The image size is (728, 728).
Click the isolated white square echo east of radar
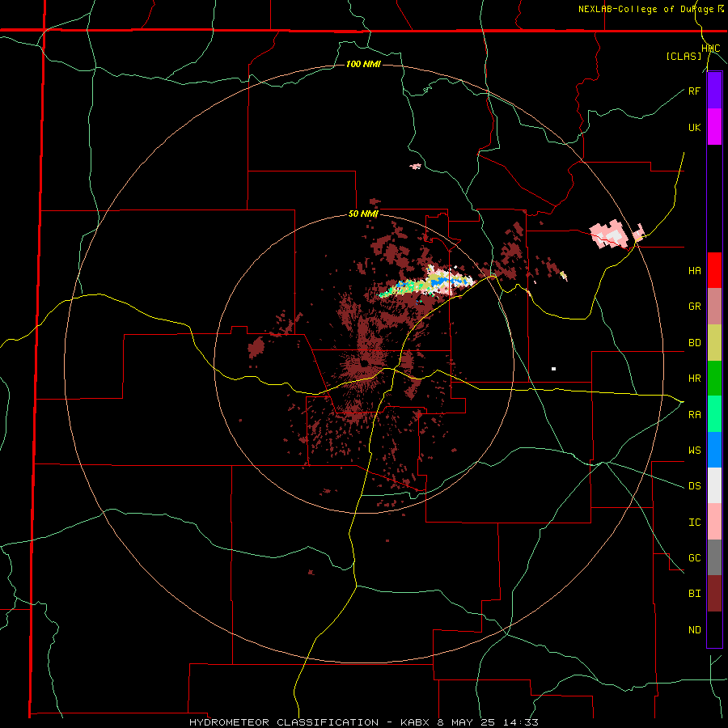pyautogui.click(x=553, y=369)
